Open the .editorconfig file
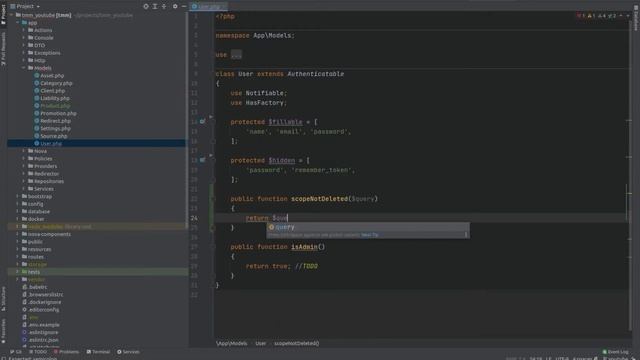The width and height of the screenshot is (640, 360). (x=40, y=309)
